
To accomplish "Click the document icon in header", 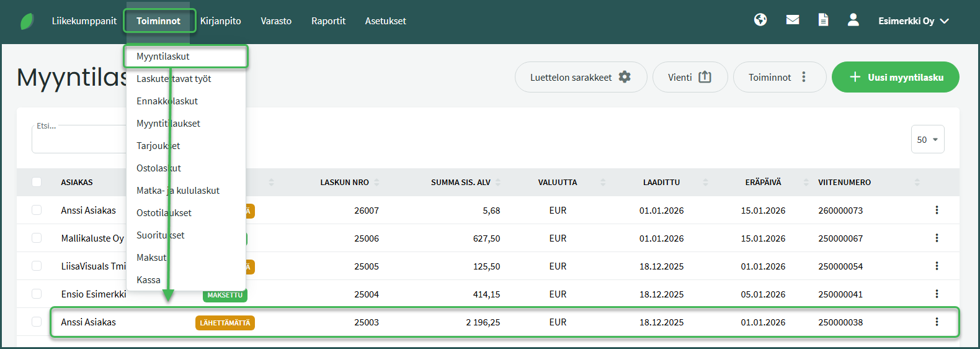I will (823, 20).
